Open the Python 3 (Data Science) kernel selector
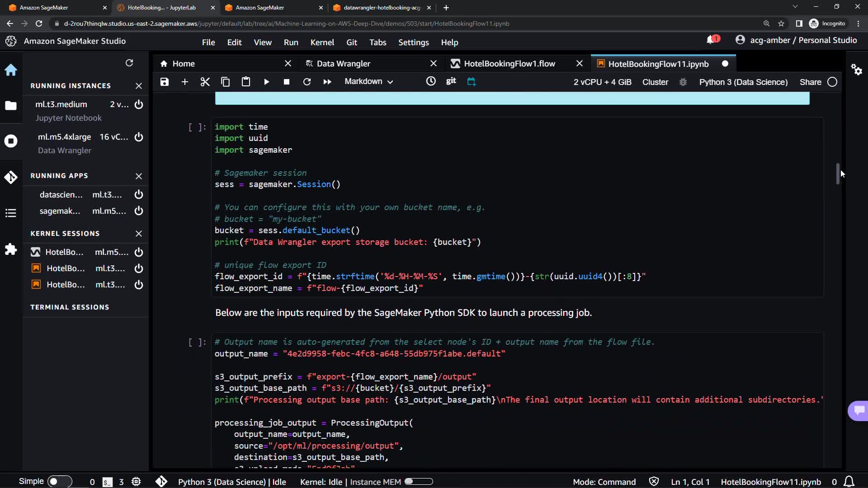868x488 pixels. click(x=743, y=82)
